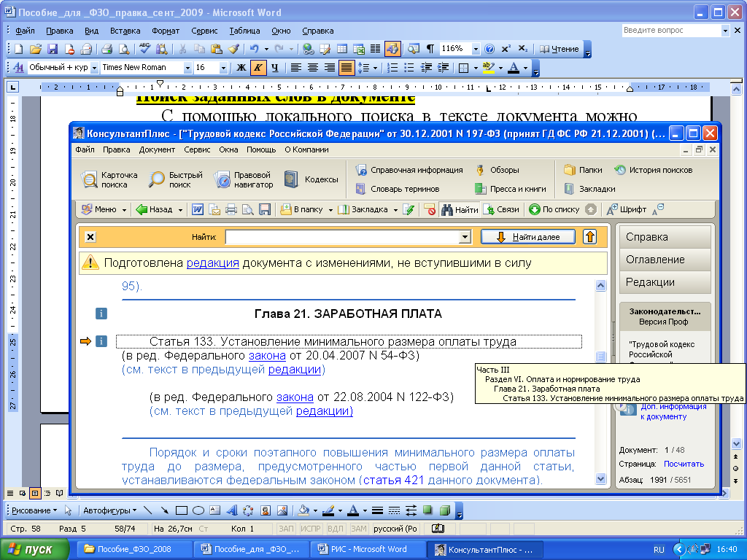Open Оглавление tab on right panel
The width and height of the screenshot is (747, 560).
coord(665,260)
